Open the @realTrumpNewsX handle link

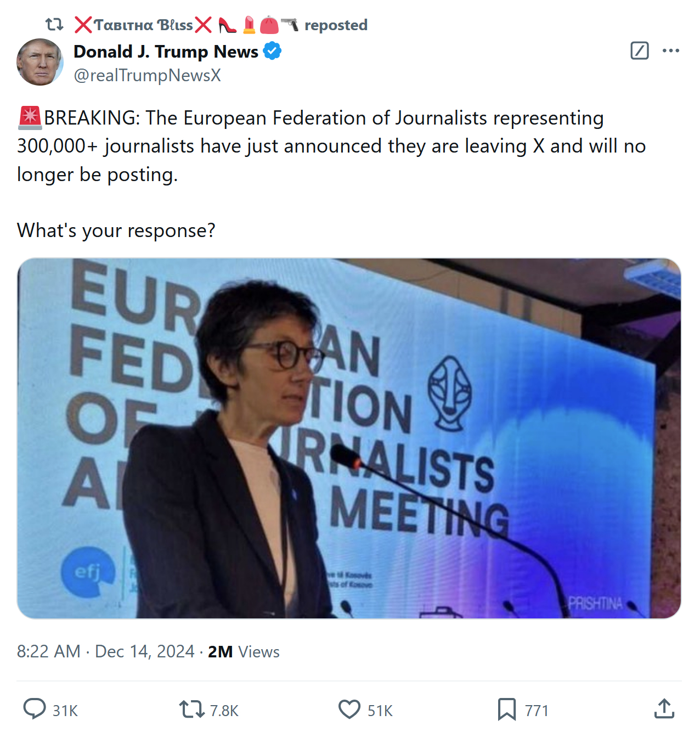(x=147, y=75)
